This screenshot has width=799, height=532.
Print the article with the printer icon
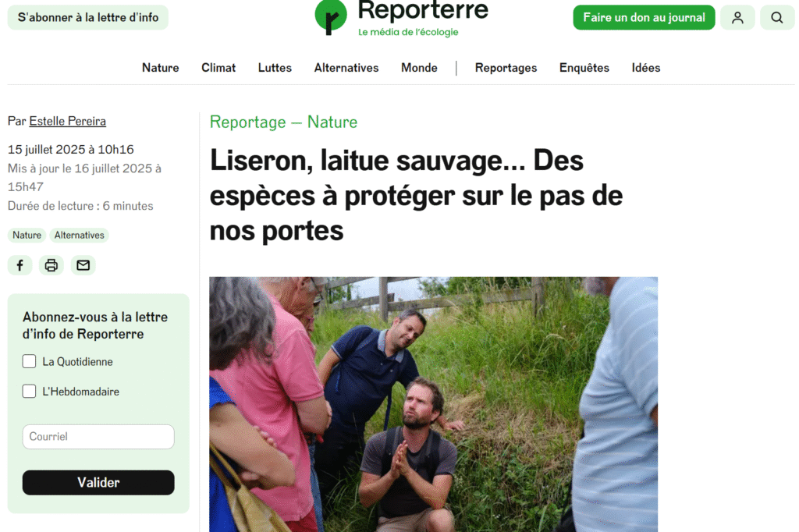51,265
